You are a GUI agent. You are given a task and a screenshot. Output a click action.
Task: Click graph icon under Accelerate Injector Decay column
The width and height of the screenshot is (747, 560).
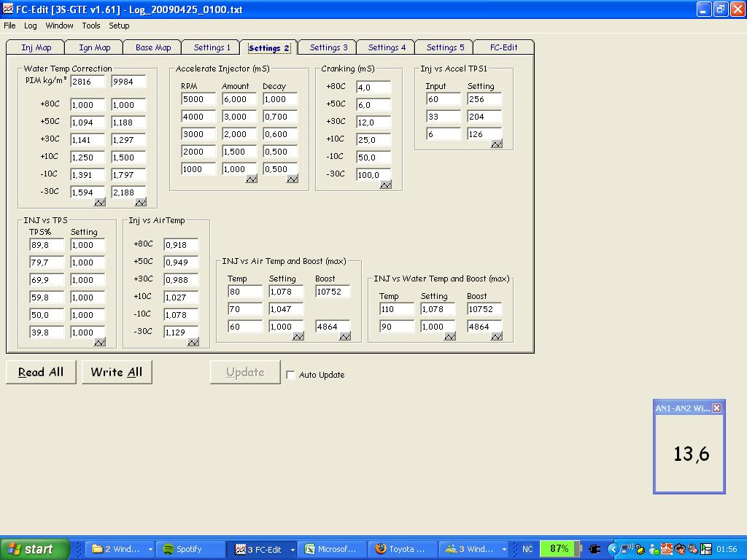293,179
